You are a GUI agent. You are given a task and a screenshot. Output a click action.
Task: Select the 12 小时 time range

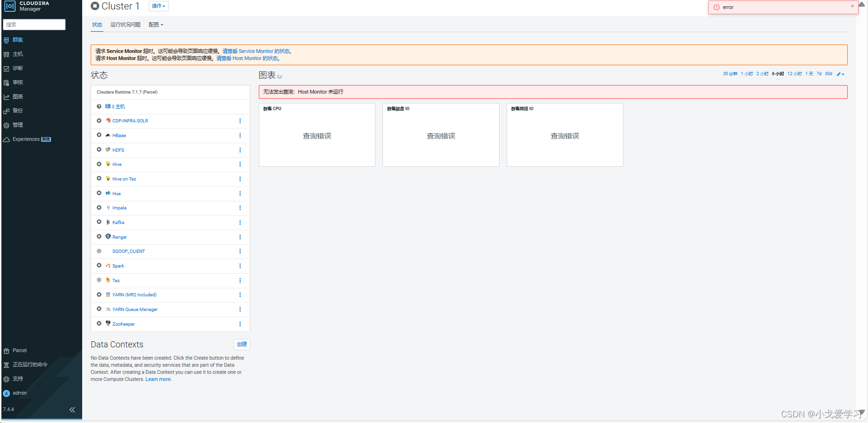795,74
